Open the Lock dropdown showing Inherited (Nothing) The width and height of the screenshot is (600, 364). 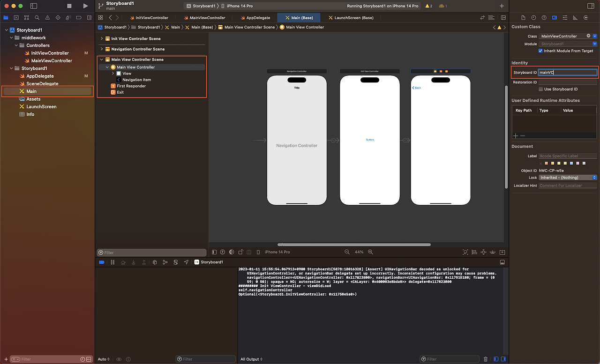coord(568,177)
